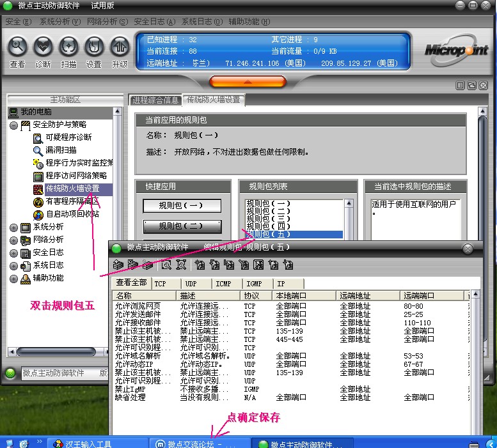
Task: Expand the 网络分析 tree node
Action: point(13,240)
